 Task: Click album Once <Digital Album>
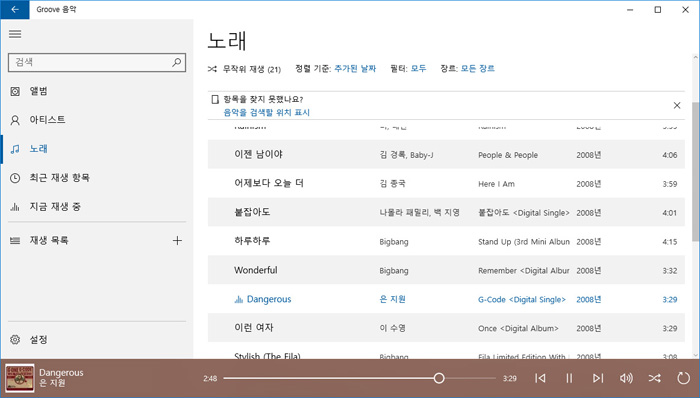click(518, 328)
